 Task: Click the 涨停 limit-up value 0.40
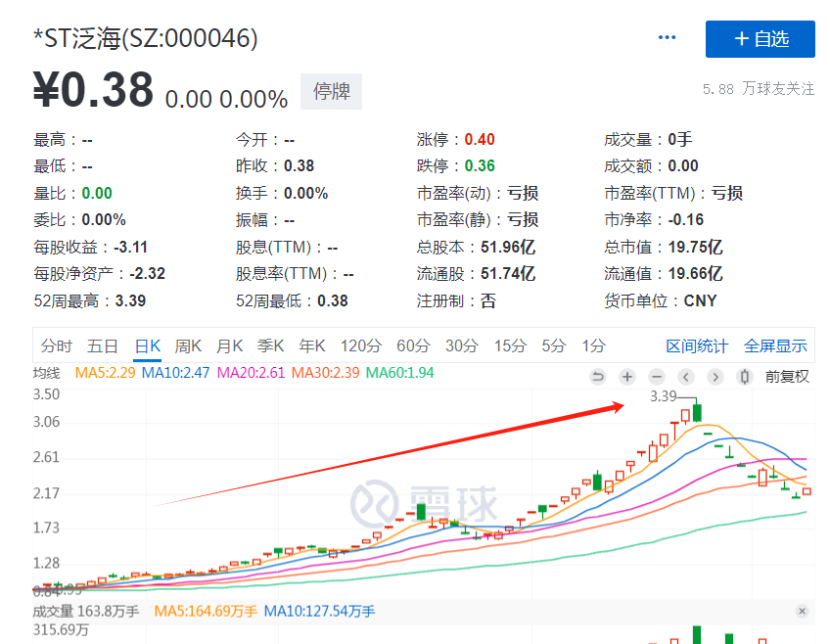480,139
